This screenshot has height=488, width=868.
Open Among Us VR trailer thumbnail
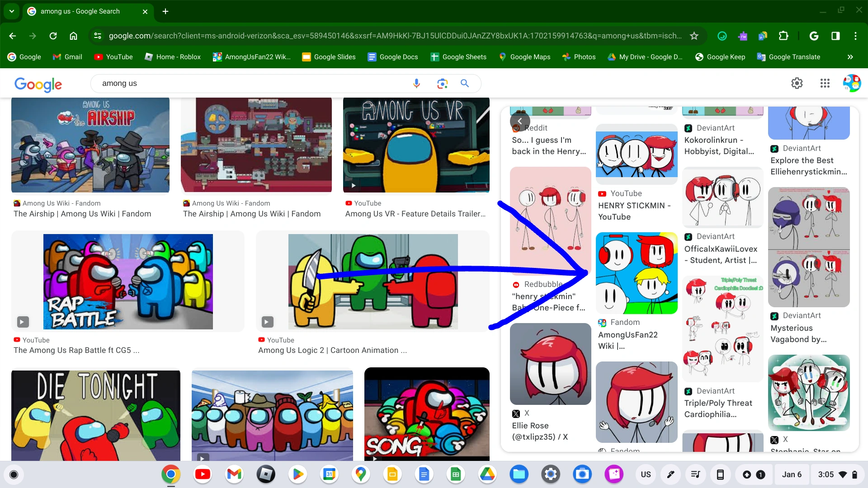(x=416, y=145)
